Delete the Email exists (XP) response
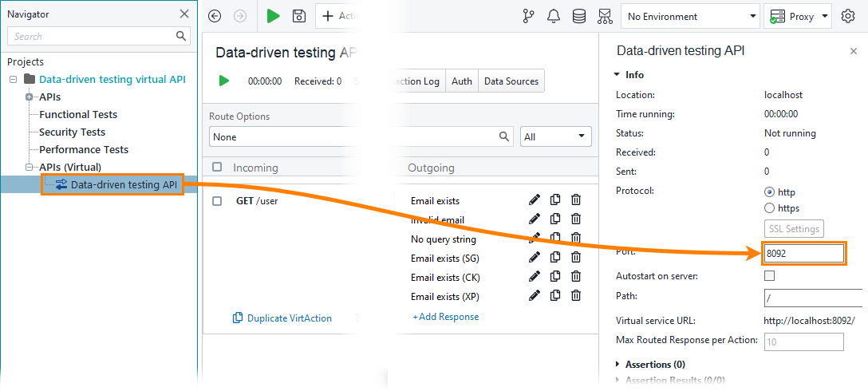Viewport: 868px width, 391px height. tap(576, 296)
